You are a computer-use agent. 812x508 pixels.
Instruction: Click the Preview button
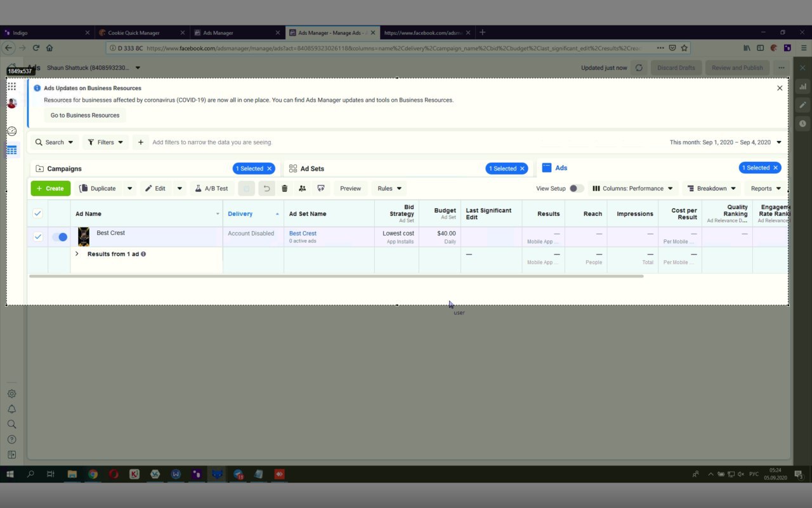point(350,189)
